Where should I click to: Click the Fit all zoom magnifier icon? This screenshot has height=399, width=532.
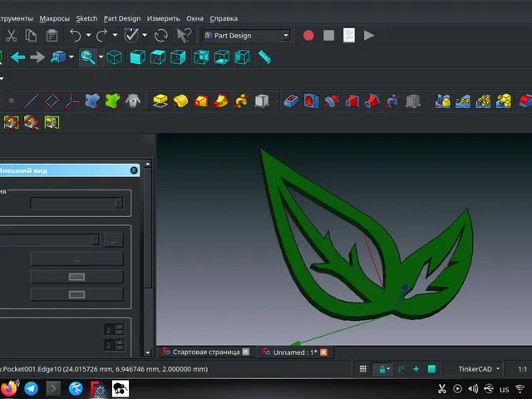88,57
